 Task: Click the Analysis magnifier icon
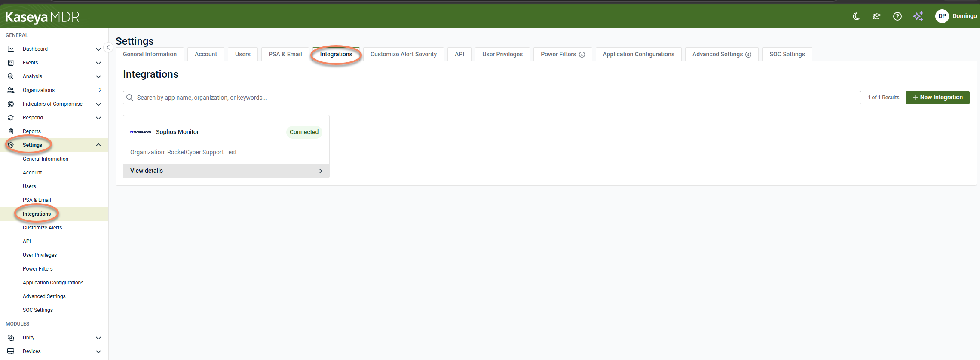pyautogui.click(x=11, y=76)
